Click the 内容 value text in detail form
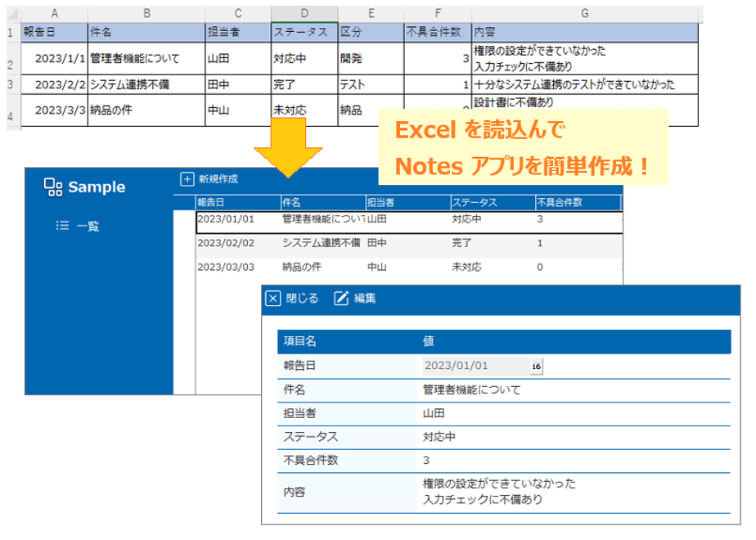Image resolution: width=756 pixels, height=540 pixels. 499,491
